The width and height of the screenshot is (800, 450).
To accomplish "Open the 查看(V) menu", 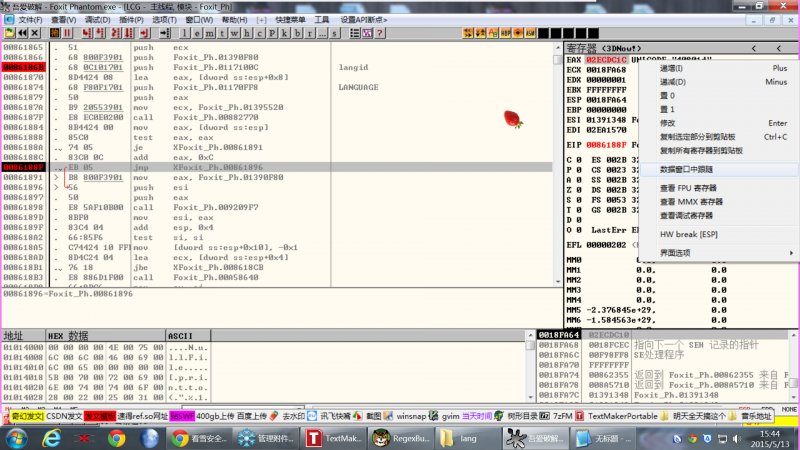I will click(x=63, y=20).
